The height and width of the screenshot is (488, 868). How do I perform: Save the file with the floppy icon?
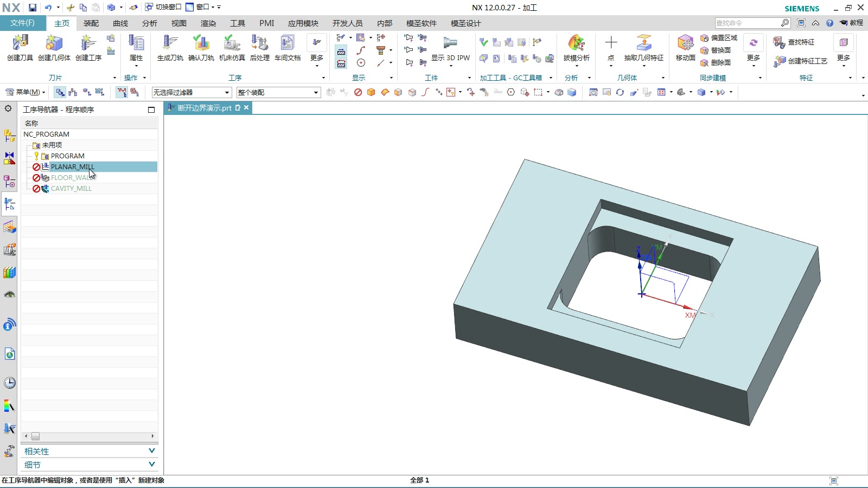[x=33, y=8]
